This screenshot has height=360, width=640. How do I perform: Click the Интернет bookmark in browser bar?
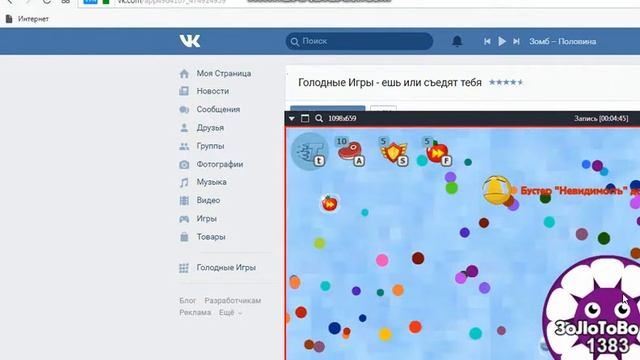[27, 19]
